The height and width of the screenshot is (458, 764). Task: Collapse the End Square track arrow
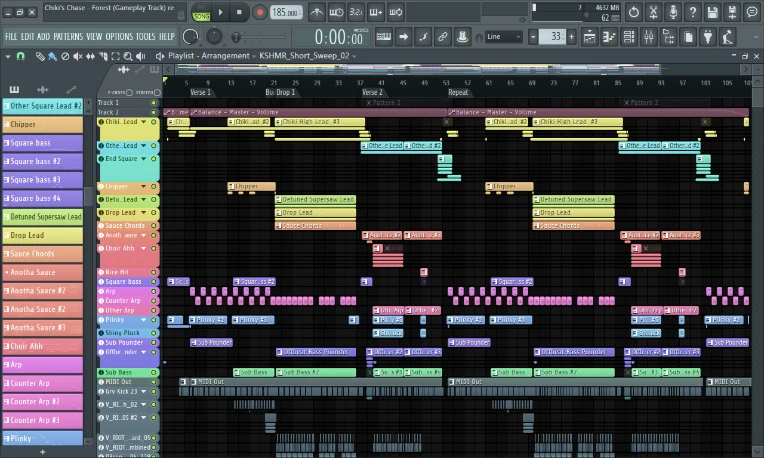[x=144, y=159]
